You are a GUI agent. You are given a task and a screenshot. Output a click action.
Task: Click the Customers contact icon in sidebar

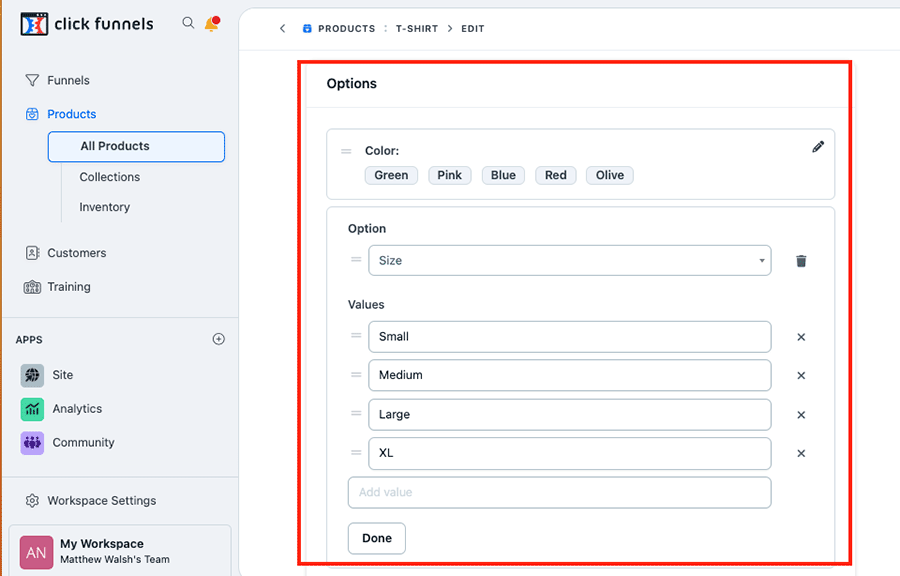(32, 253)
